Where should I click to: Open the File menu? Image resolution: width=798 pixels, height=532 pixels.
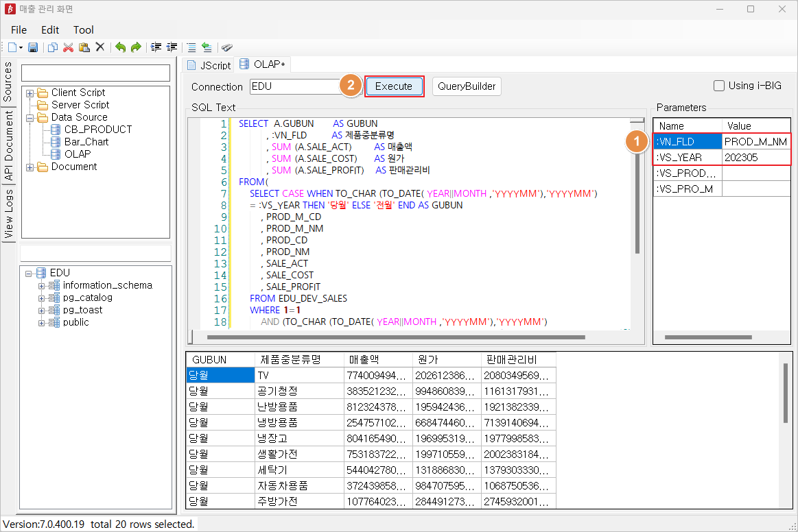(x=19, y=30)
